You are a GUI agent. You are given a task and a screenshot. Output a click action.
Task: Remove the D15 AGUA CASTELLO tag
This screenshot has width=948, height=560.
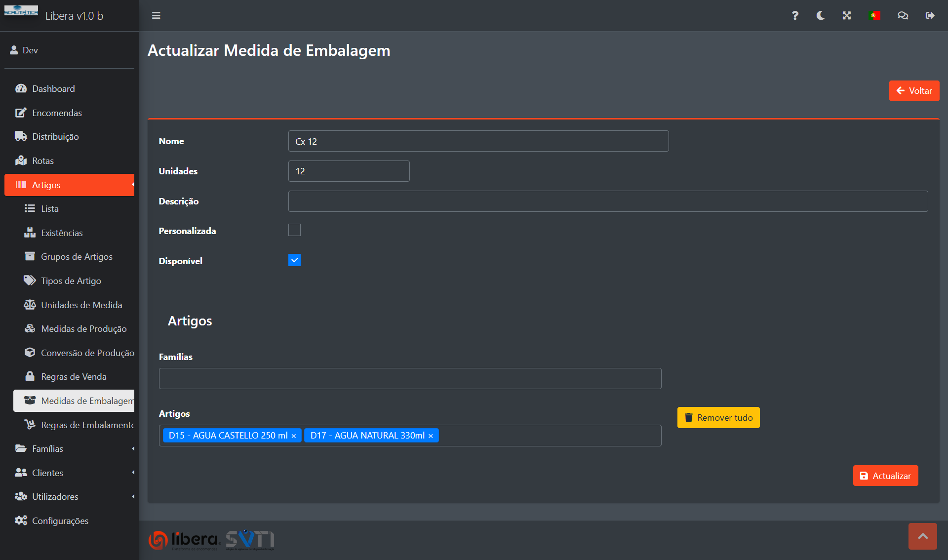pyautogui.click(x=294, y=436)
